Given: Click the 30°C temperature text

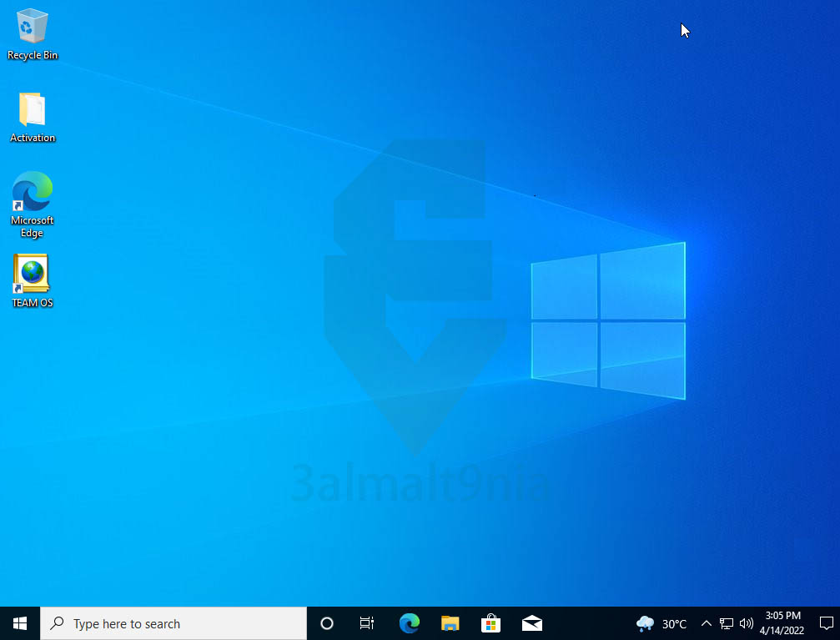Looking at the screenshot, I should tap(674, 624).
